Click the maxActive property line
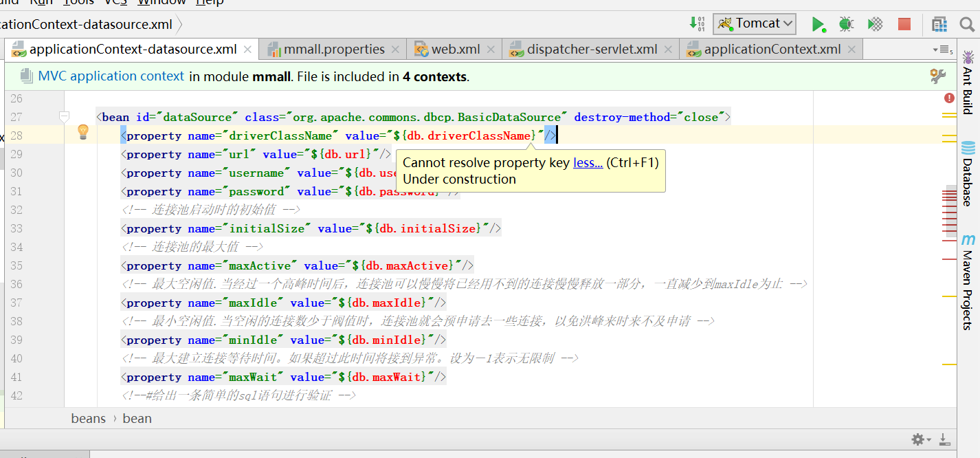 tap(298, 265)
